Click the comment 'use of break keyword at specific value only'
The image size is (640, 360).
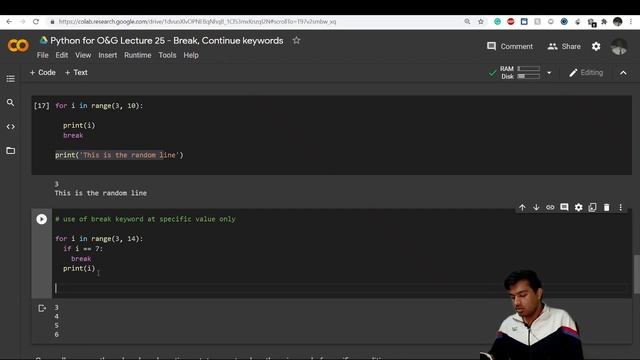145,219
